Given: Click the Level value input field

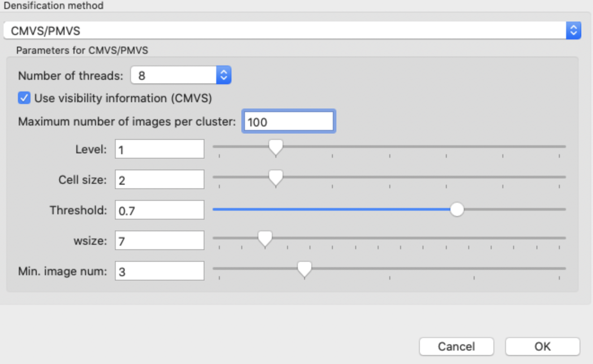Looking at the screenshot, I should [x=159, y=149].
